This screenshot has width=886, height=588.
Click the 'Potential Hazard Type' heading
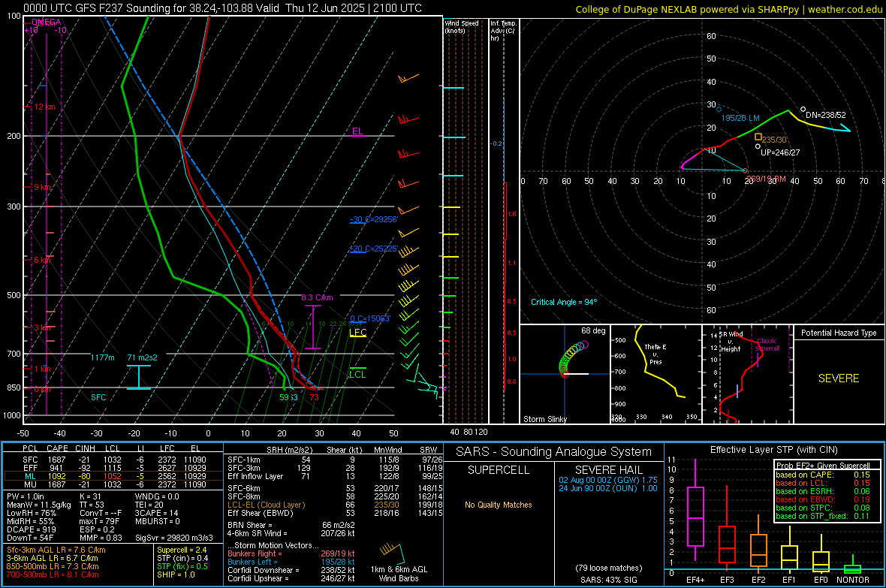pos(839,333)
